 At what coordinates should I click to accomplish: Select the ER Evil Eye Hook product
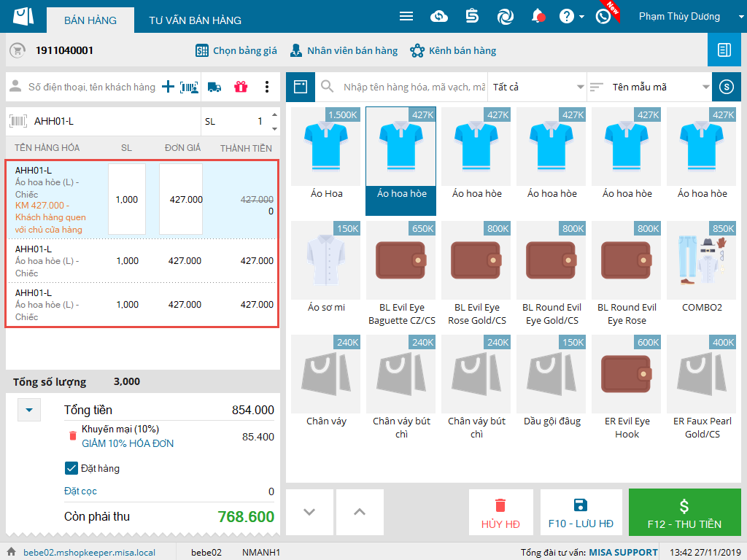[627, 389]
